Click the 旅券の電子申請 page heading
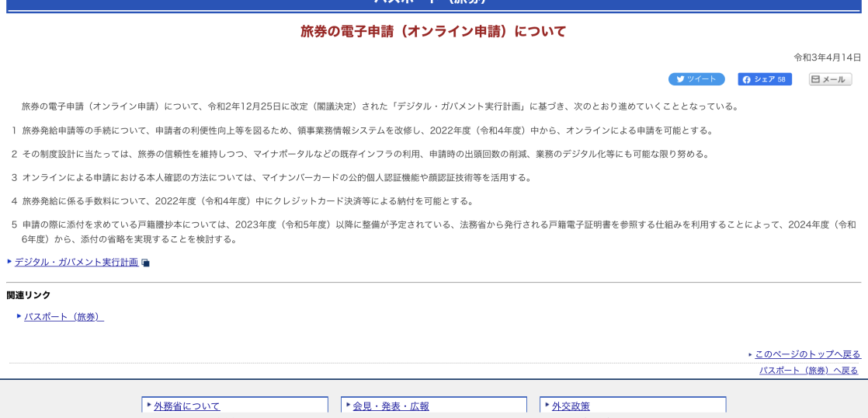This screenshot has width=868, height=418. click(x=433, y=32)
